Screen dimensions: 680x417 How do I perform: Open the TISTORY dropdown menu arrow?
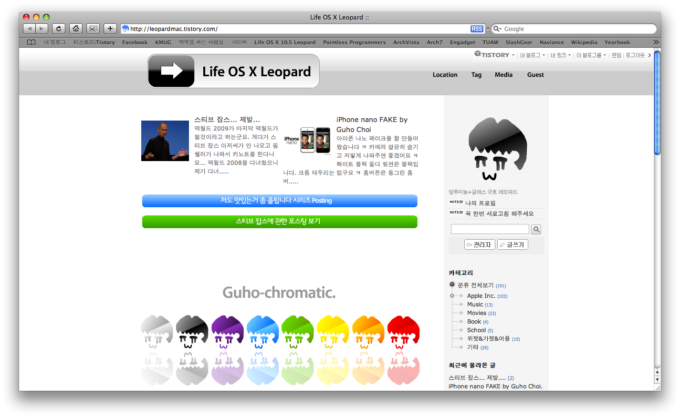click(513, 55)
